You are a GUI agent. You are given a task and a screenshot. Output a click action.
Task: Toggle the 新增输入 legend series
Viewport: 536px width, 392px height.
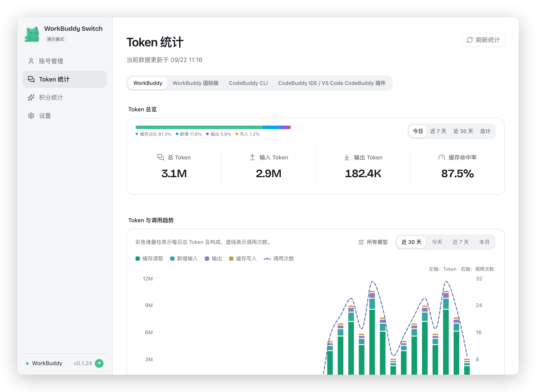tap(184, 258)
